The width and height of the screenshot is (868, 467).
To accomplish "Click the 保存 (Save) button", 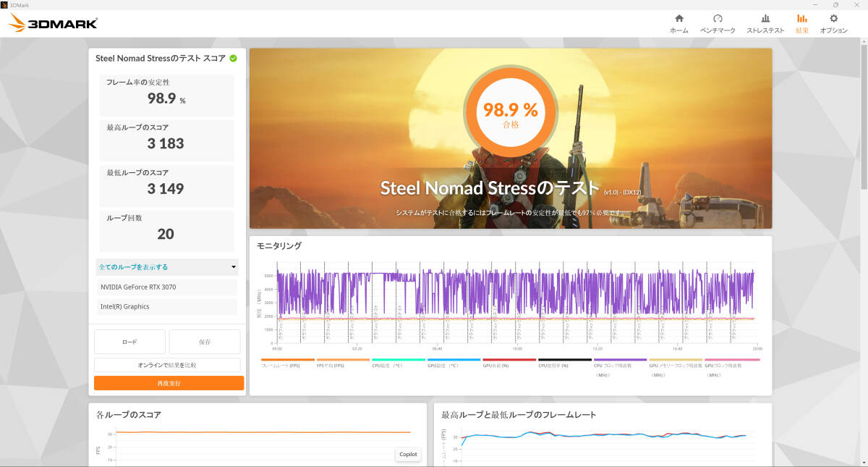I will 205,342.
